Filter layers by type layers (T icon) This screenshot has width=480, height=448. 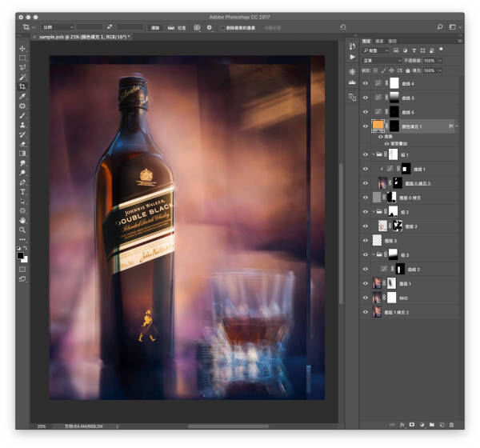coord(414,50)
